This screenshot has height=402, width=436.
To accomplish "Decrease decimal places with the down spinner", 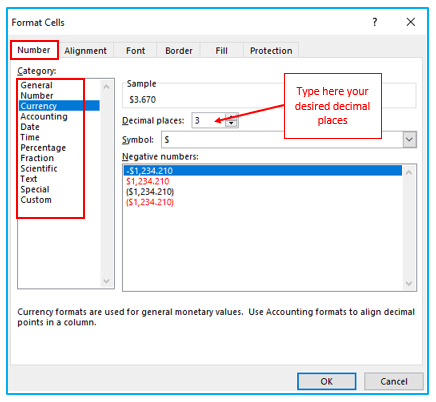I will (232, 124).
